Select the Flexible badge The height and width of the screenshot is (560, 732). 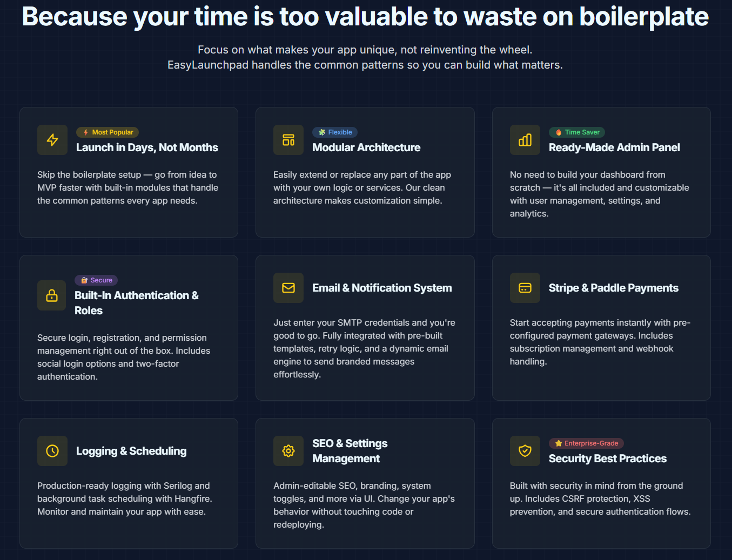click(x=335, y=132)
